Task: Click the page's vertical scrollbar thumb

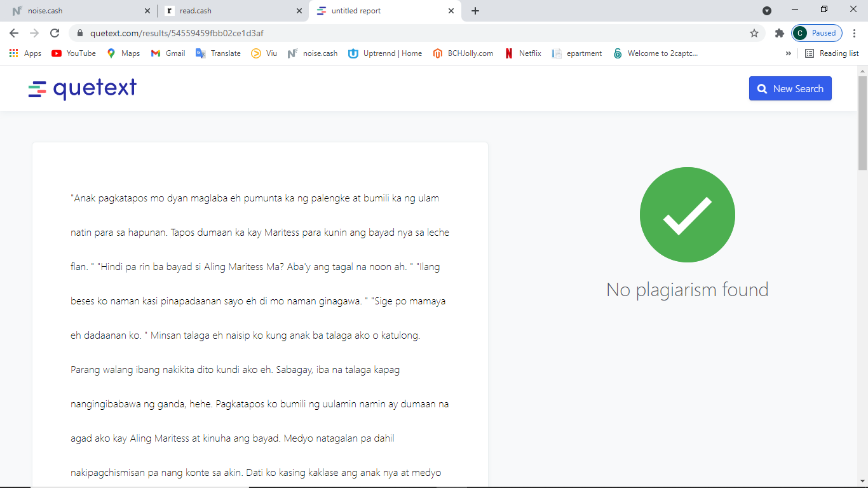Action: coord(862,123)
